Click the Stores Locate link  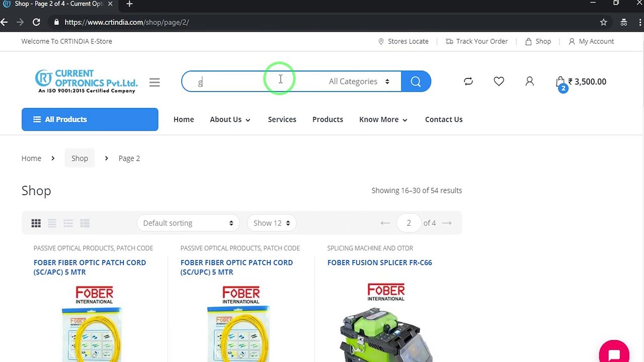click(404, 41)
